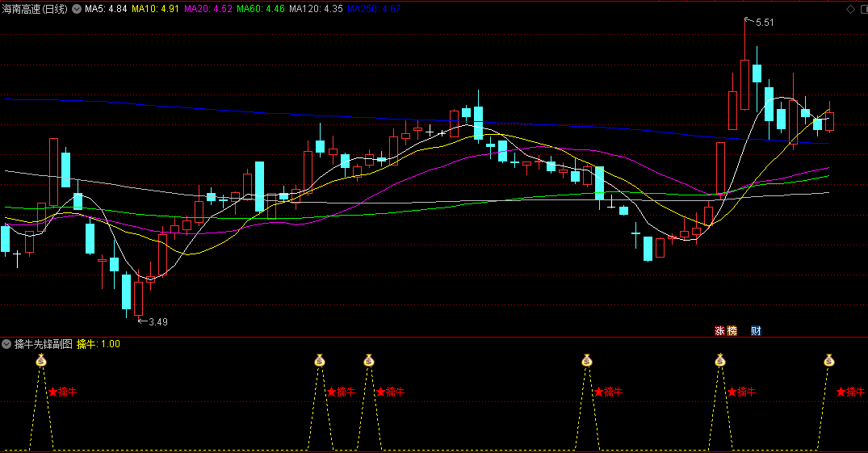
Task: Click the second ★擒牛 signal label
Action: [341, 392]
